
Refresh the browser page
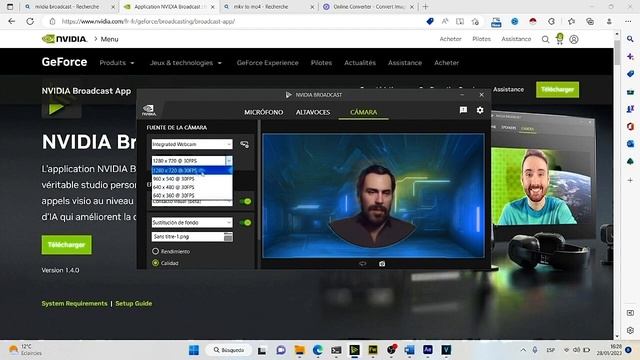[x=30, y=21]
